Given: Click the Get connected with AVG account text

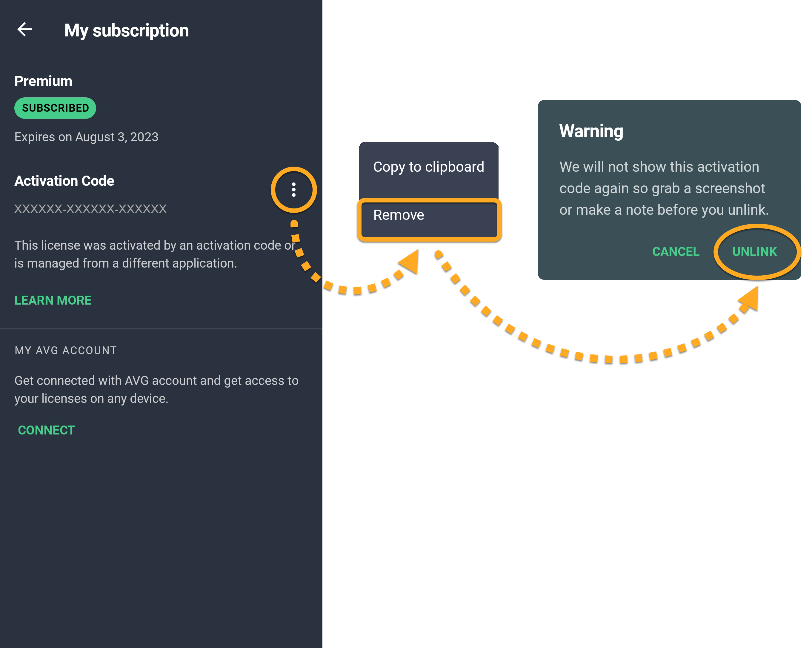Looking at the screenshot, I should click(156, 390).
